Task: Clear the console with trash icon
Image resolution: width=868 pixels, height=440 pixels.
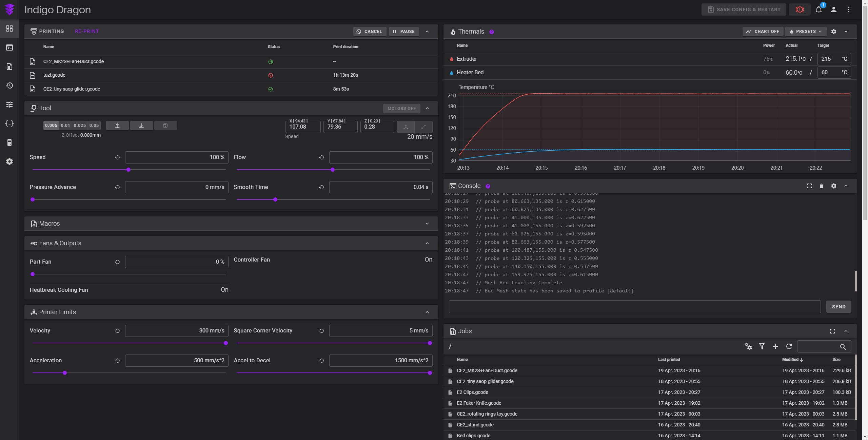Action: 821,186
